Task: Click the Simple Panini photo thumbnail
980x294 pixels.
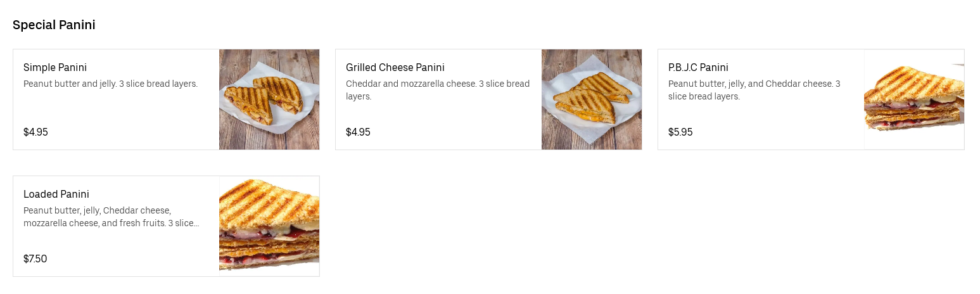Action: coord(269,99)
